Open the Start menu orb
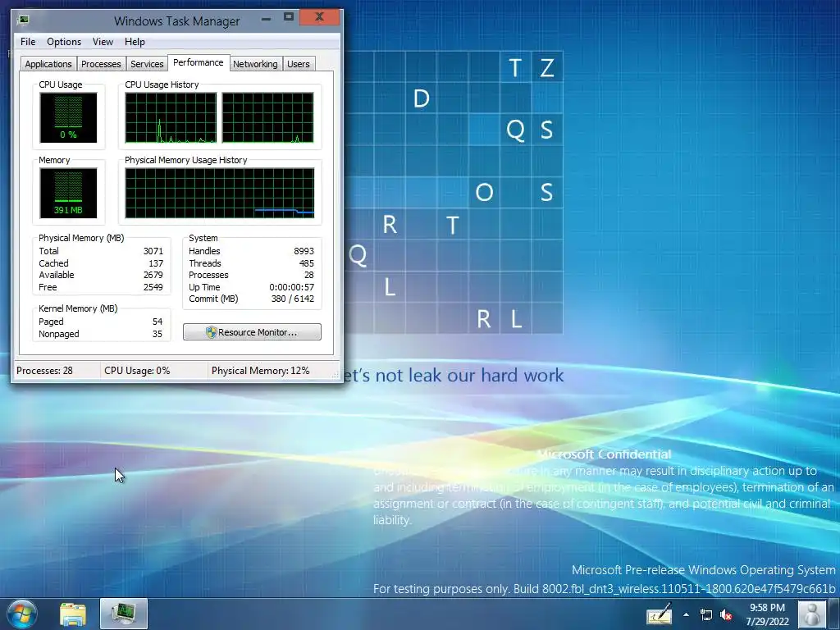The height and width of the screenshot is (630, 840). click(22, 614)
